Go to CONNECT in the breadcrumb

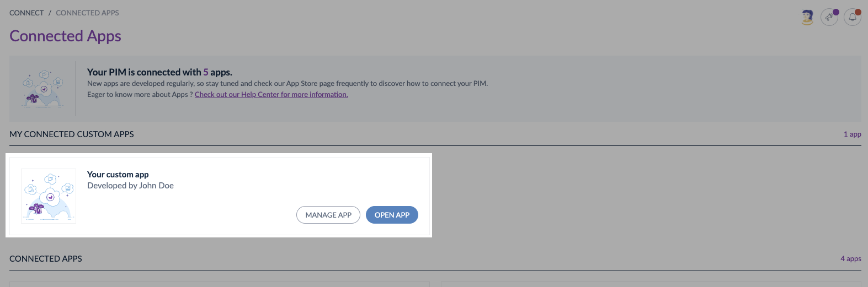tap(26, 13)
